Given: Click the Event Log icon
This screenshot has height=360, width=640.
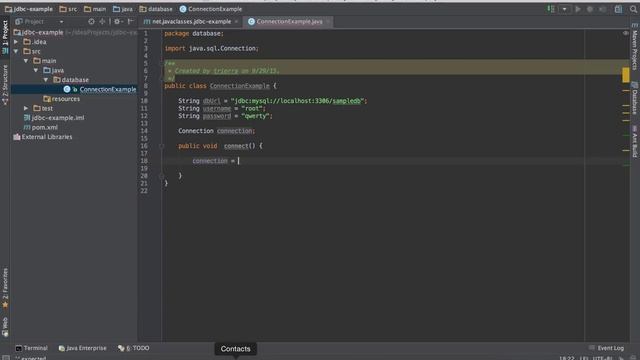Looking at the screenshot, I should (x=592, y=348).
